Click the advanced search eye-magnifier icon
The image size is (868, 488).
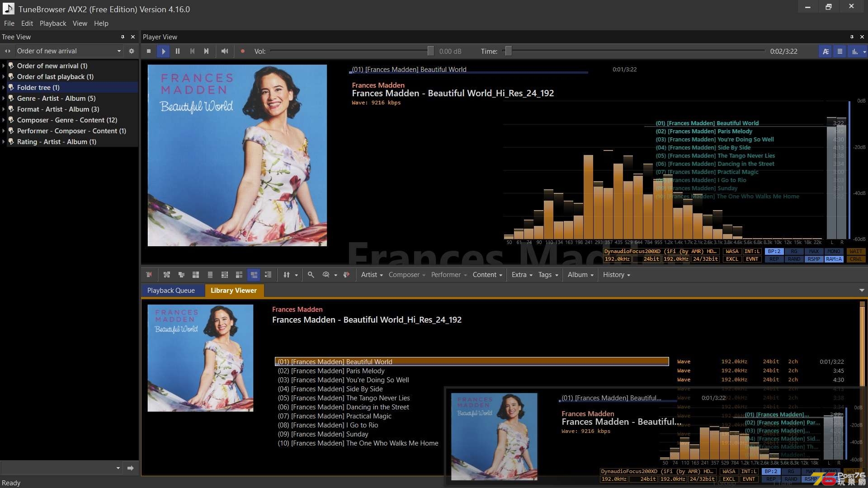326,275
